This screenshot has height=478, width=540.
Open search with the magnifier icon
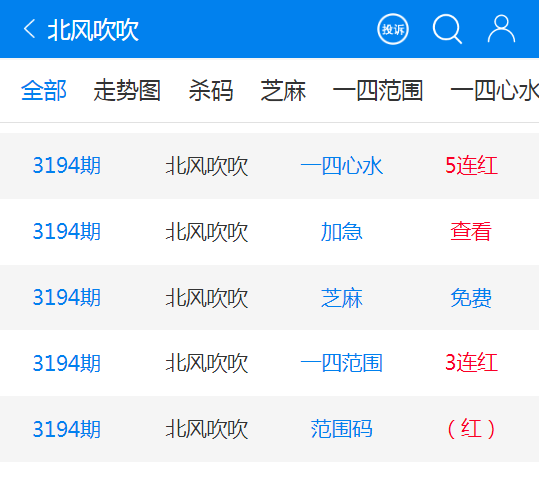pyautogui.click(x=447, y=29)
